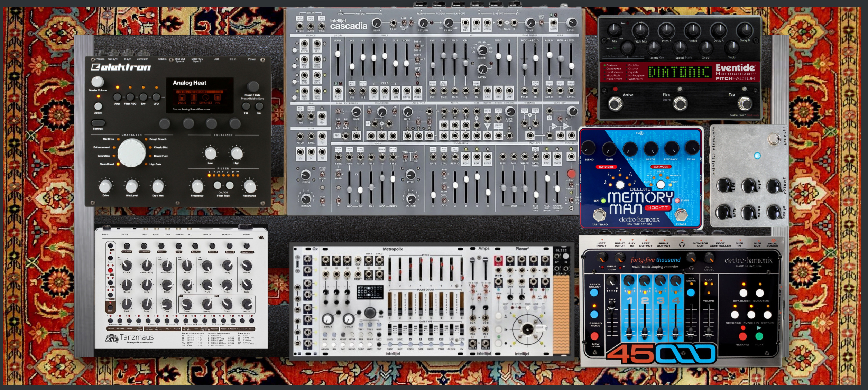Image resolution: width=868 pixels, height=390 pixels.
Task: Click the High equalizer knob on Analog Heat
Action: pyautogui.click(x=237, y=154)
